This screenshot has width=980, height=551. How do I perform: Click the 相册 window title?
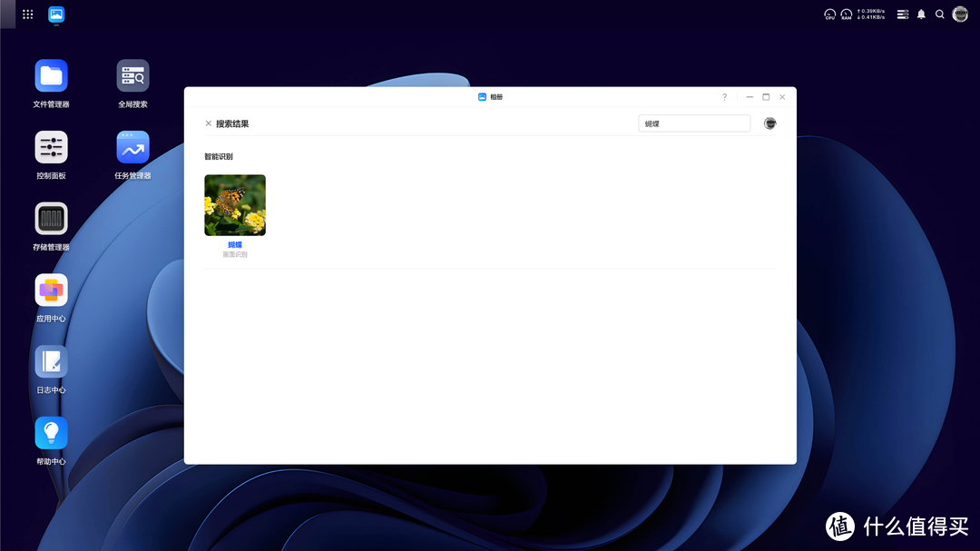tap(496, 97)
